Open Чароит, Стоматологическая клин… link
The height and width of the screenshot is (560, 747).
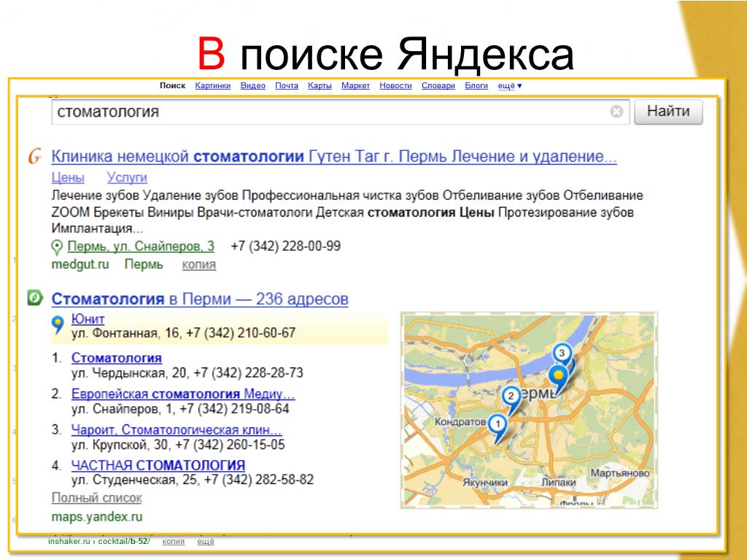pos(177,429)
